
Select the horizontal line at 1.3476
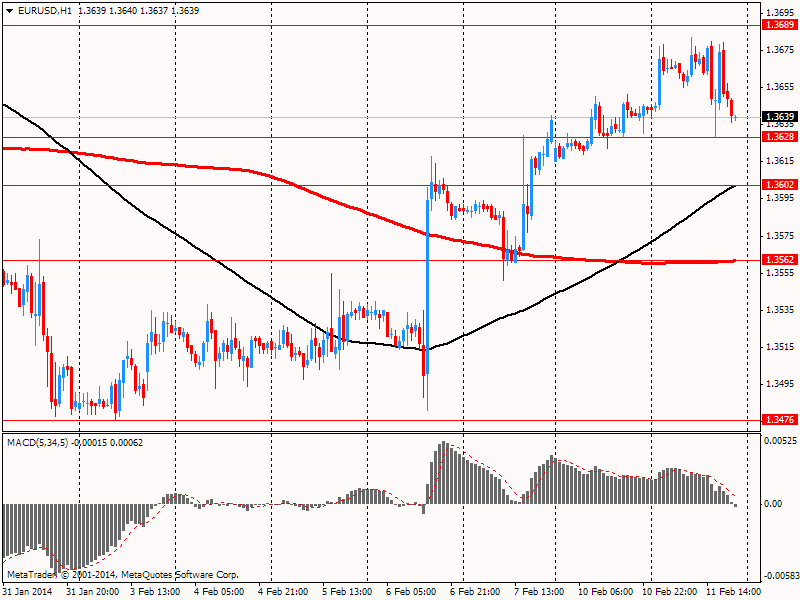click(x=381, y=420)
